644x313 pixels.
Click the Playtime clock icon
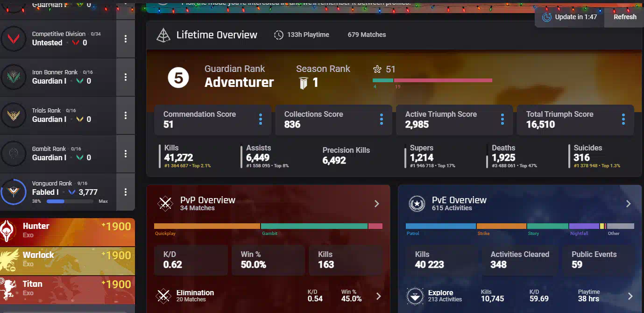pos(278,35)
